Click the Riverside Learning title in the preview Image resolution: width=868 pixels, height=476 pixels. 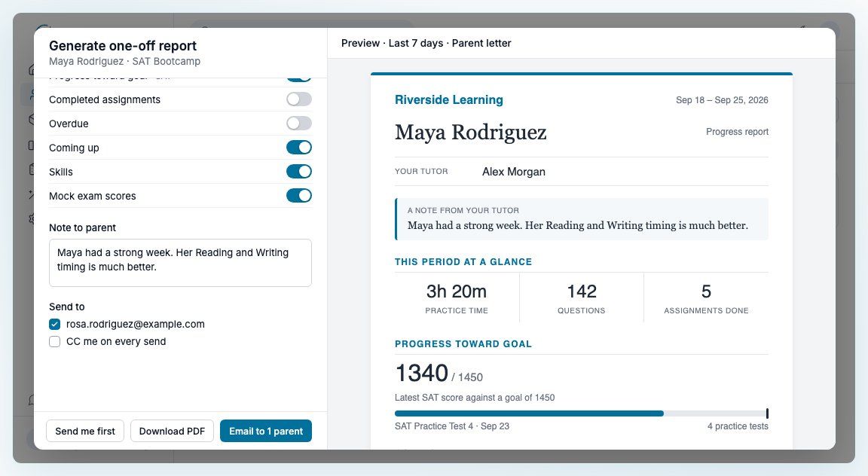coord(449,99)
